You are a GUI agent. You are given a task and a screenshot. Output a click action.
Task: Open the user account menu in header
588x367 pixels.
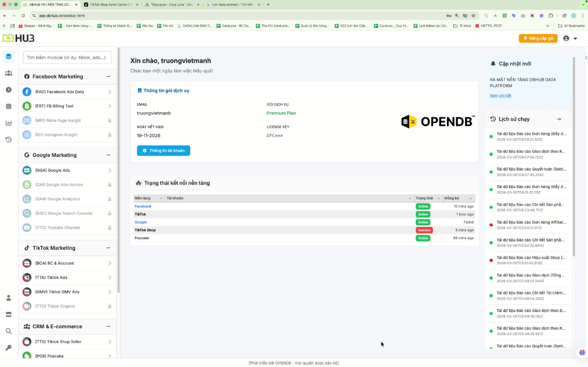(570, 38)
